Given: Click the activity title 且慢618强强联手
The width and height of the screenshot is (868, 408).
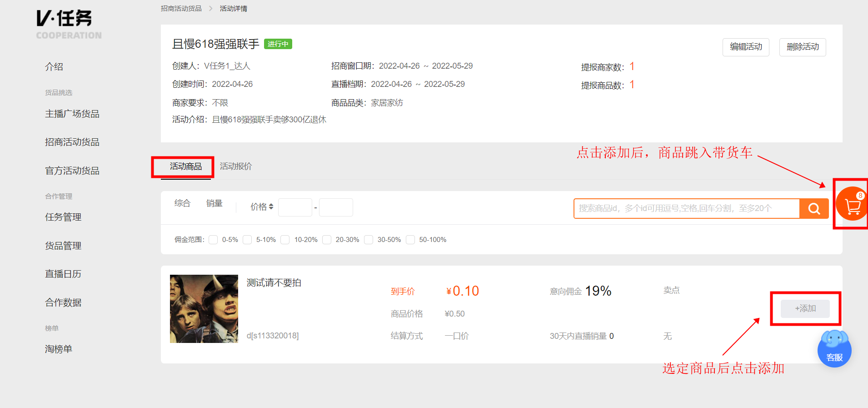Looking at the screenshot, I should (215, 44).
